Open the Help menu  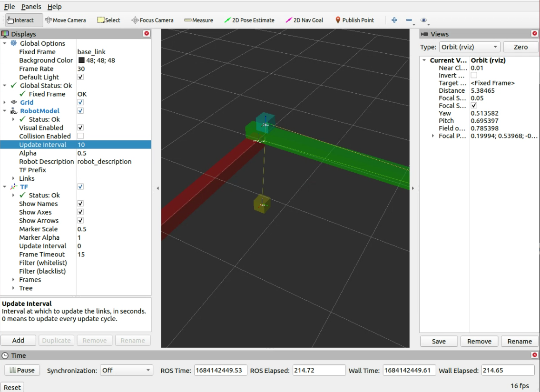tap(54, 7)
